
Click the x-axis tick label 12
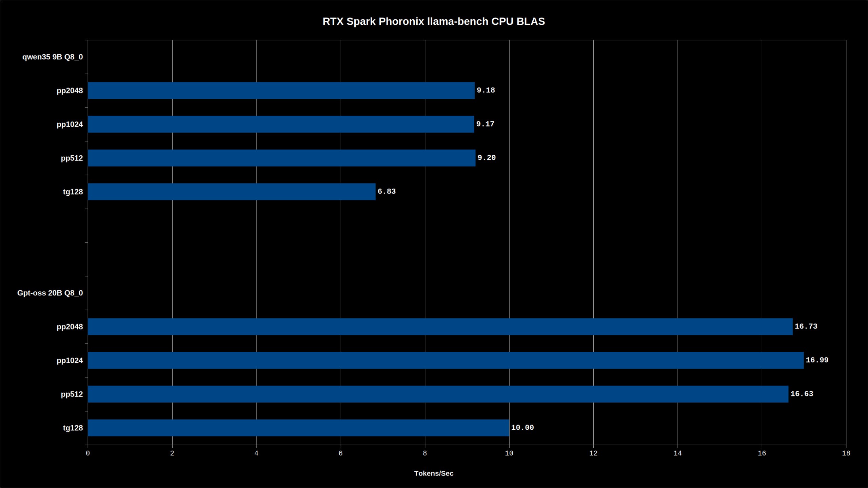(x=593, y=453)
